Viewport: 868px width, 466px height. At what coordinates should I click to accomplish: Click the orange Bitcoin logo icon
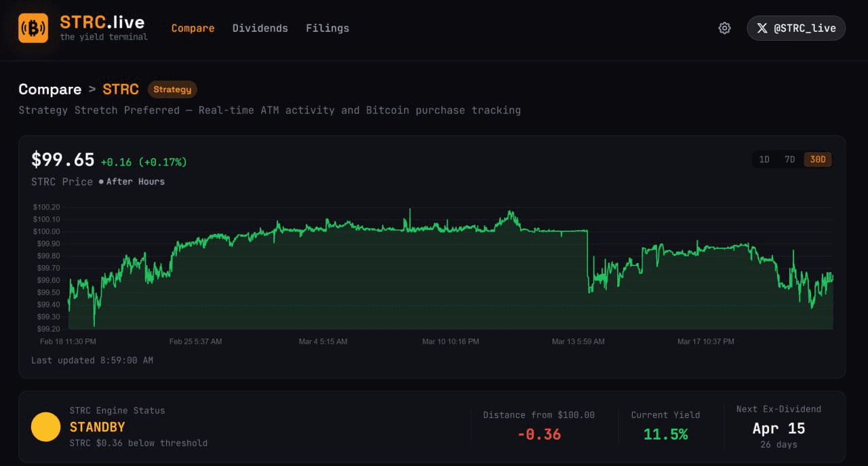coord(33,28)
